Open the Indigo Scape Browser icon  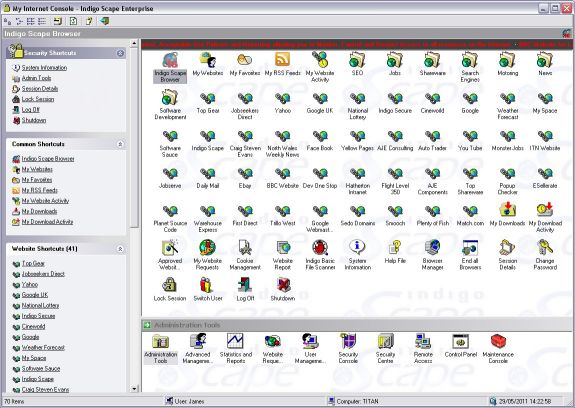coord(170,67)
